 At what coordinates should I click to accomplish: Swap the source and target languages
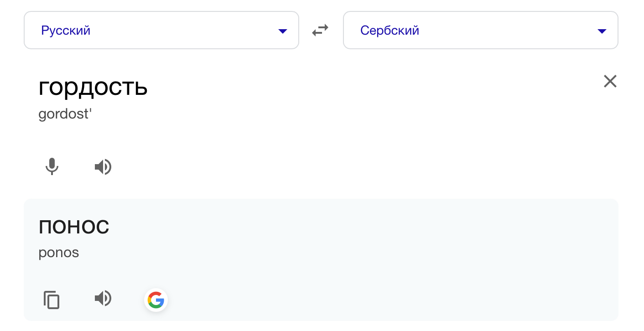click(x=320, y=31)
